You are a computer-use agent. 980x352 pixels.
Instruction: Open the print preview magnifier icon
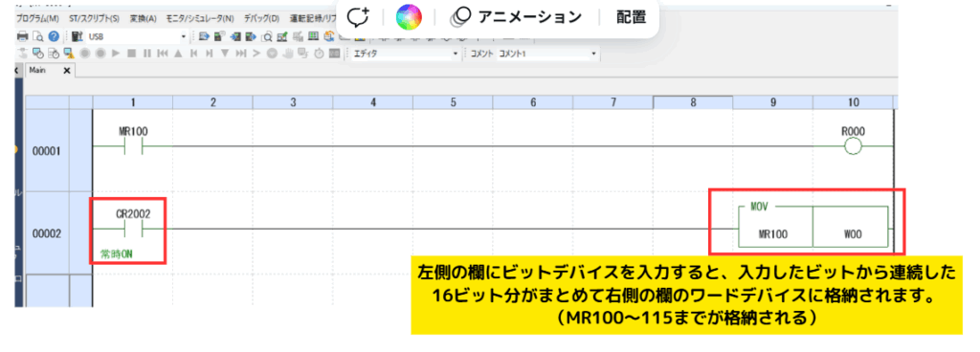click(x=37, y=36)
